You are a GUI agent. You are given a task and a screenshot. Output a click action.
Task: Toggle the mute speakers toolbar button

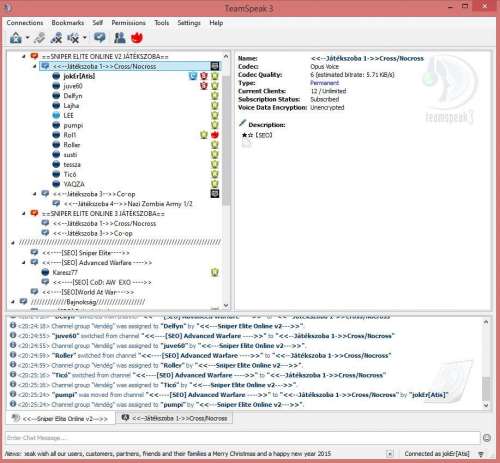point(73,38)
